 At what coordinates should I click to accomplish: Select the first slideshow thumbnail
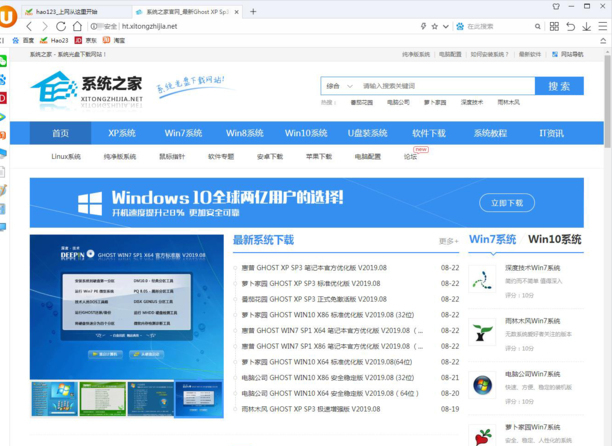pos(54,399)
